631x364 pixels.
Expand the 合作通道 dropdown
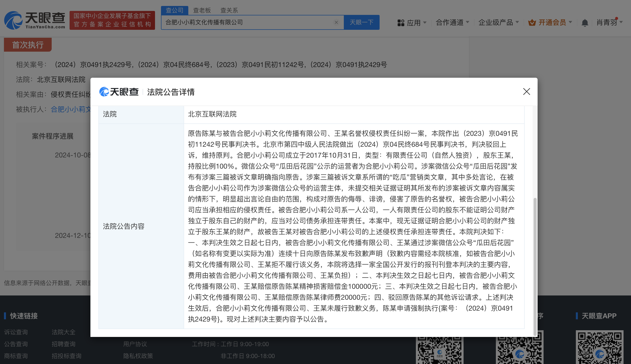coord(452,23)
